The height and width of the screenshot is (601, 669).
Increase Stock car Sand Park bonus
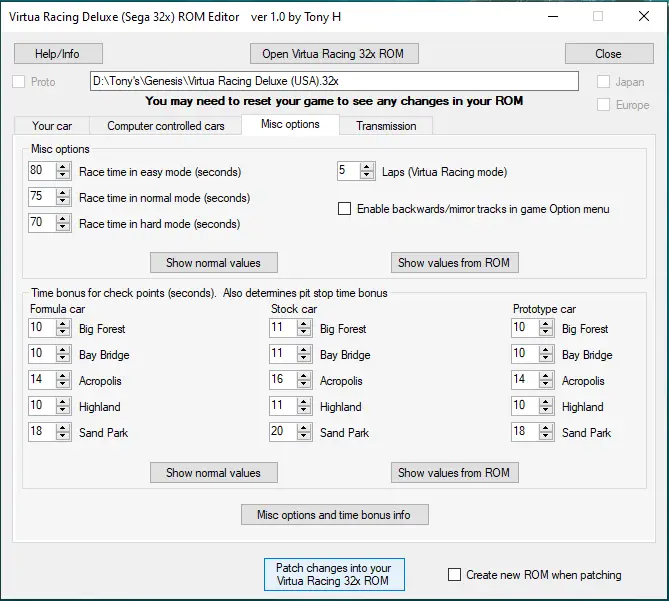pyautogui.click(x=304, y=428)
